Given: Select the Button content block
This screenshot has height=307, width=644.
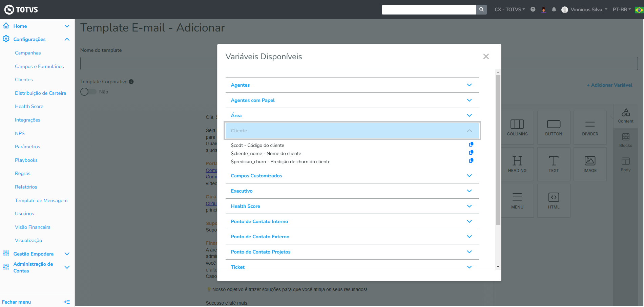Looking at the screenshot, I should click(554, 128).
